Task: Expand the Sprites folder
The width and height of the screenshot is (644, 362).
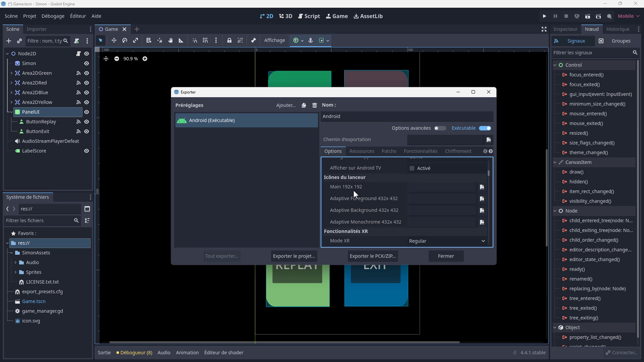Action: tap(15, 272)
